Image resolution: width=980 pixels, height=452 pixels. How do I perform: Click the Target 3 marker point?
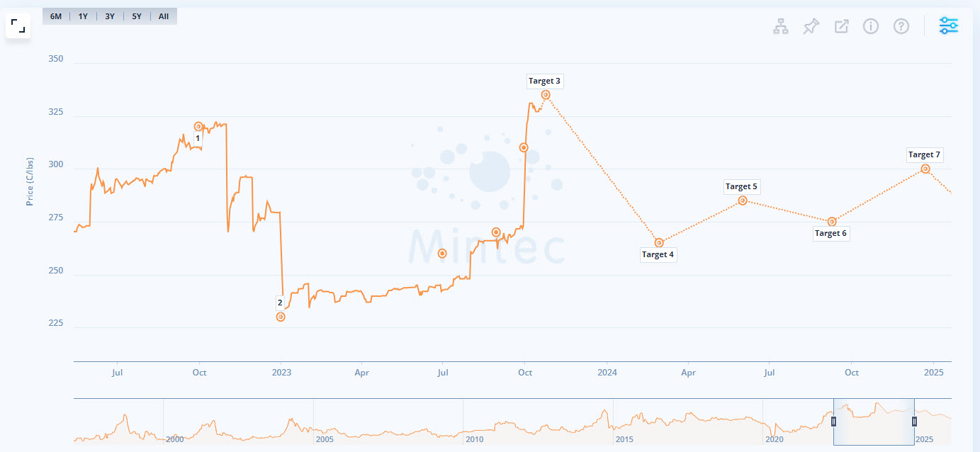coord(546,95)
